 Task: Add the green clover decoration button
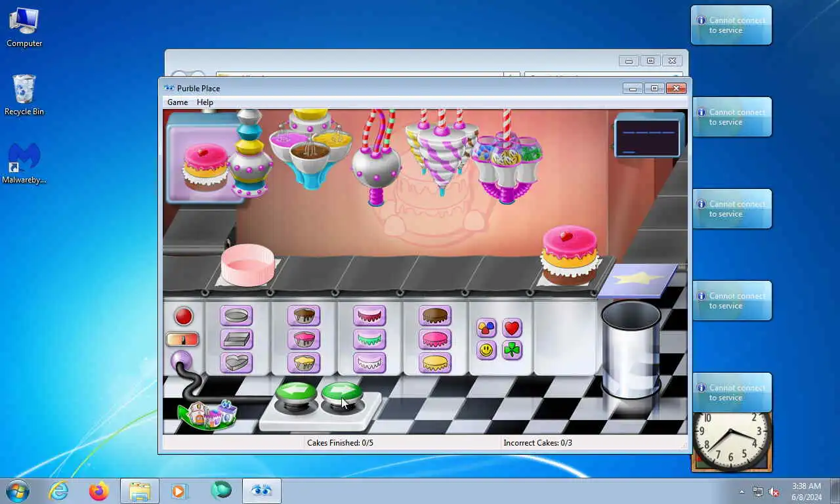[x=512, y=350]
